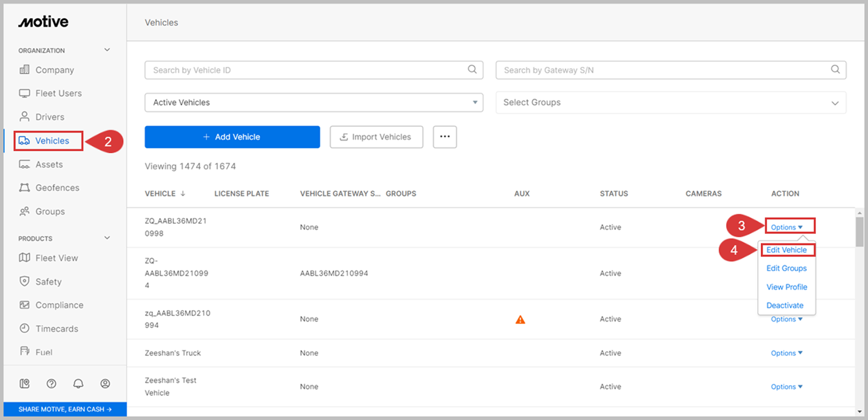Open the three-dots more actions button
Viewport: 868px width, 420px height.
click(445, 137)
